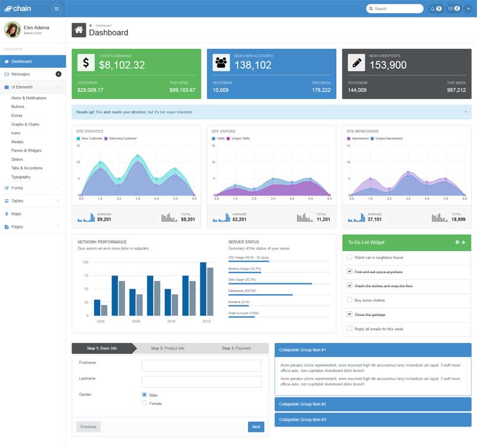Open the user dropdown arrow in header
This screenshot has width=477, height=448.
468,8
